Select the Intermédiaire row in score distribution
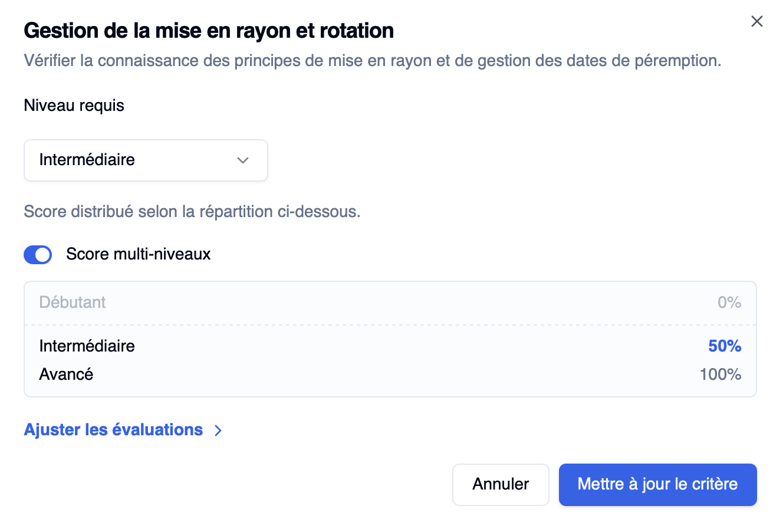783x532 pixels. click(x=390, y=346)
